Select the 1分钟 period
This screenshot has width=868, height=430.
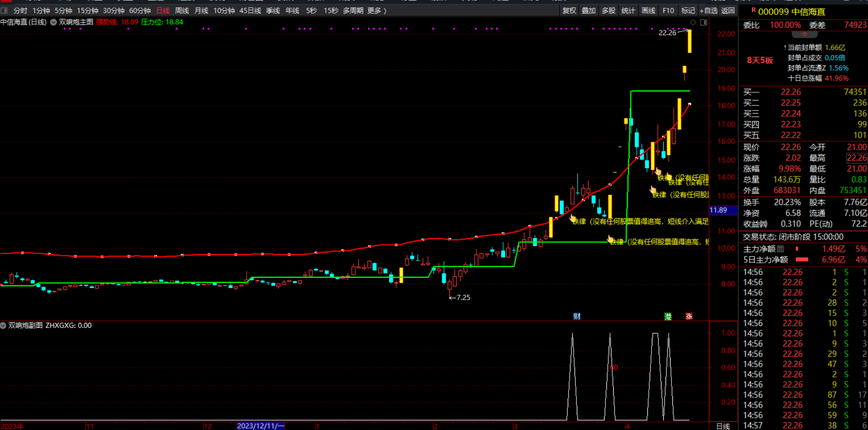pos(41,10)
